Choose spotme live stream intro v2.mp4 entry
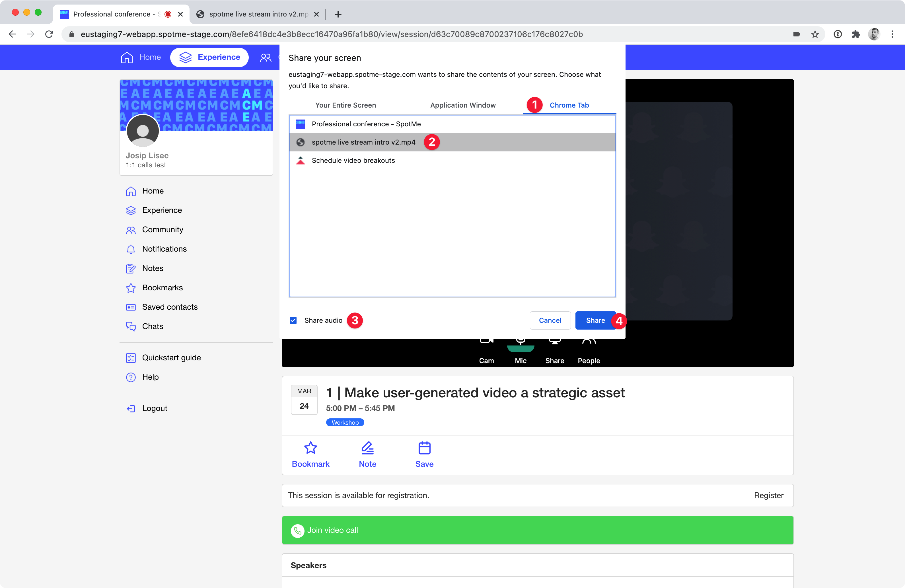 pos(452,142)
